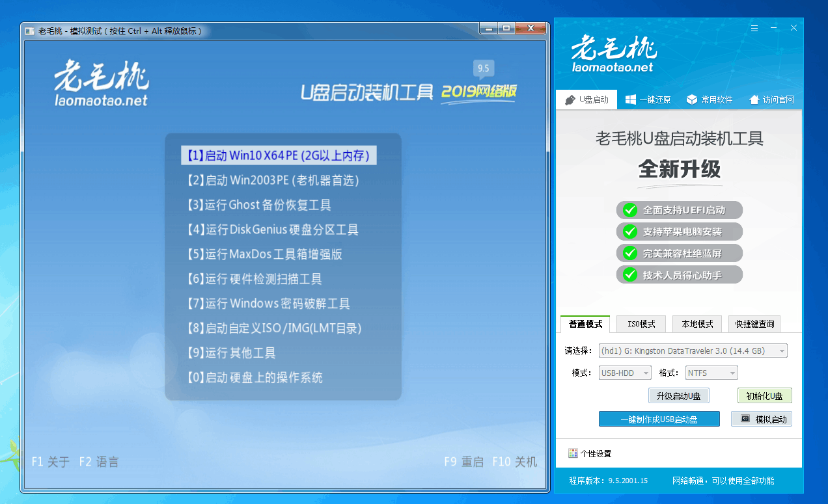
Task: Click F10 关机 in simulation window
Action: [x=515, y=462]
